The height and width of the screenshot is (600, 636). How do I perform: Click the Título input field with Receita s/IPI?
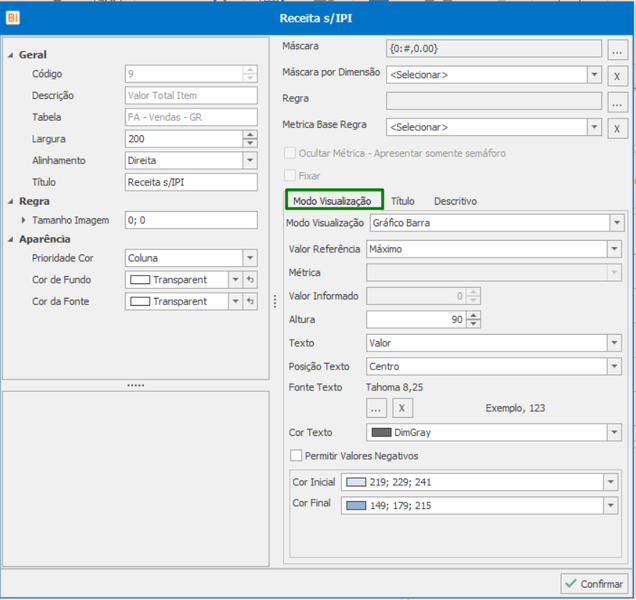pos(191,182)
